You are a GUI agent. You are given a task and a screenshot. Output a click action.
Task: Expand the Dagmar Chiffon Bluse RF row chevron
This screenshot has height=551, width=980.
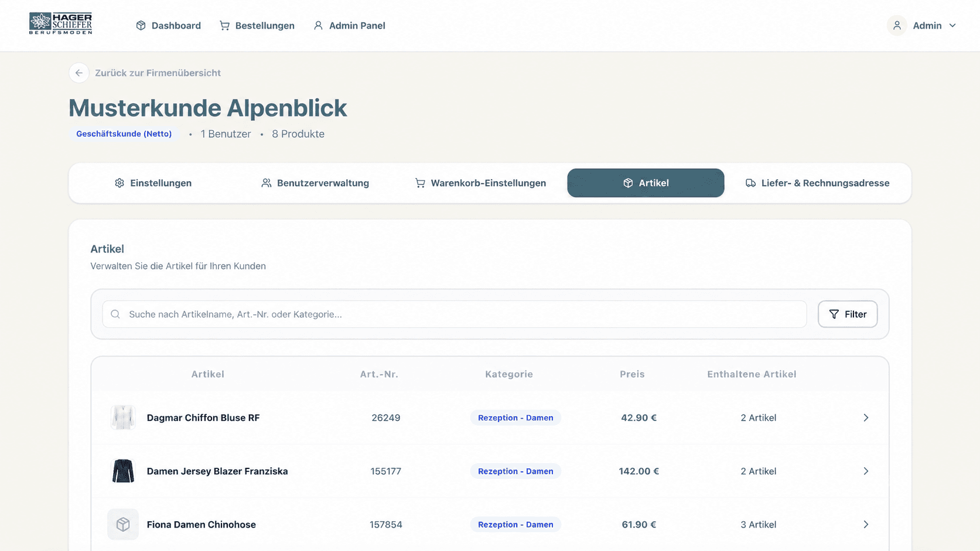(x=866, y=418)
